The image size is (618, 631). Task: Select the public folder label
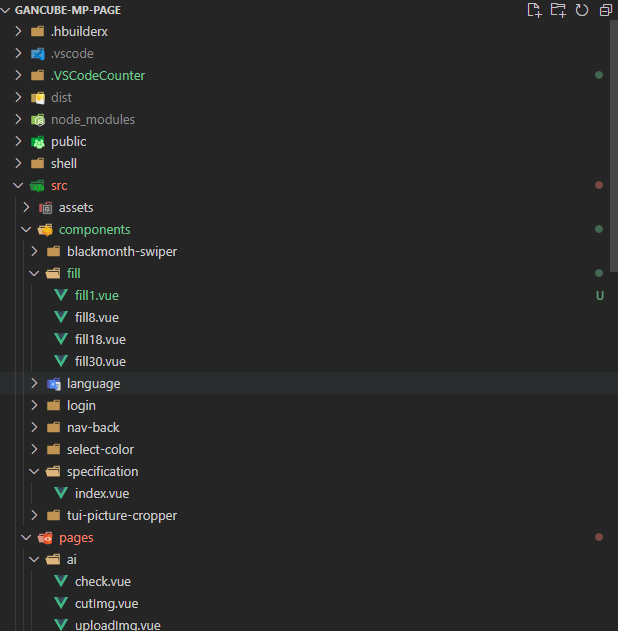68,142
